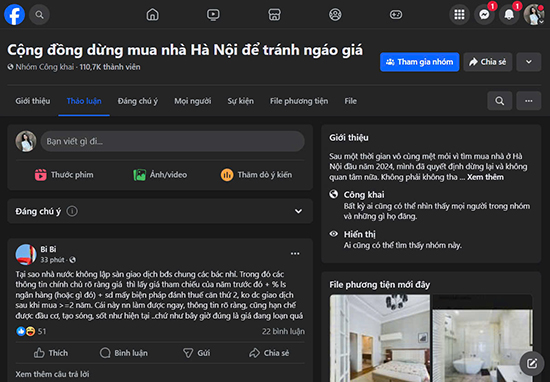Image resolution: width=550 pixels, height=382 pixels.
Task: Click the Thăm dò ý kiến poll icon
Action: pyautogui.click(x=227, y=175)
